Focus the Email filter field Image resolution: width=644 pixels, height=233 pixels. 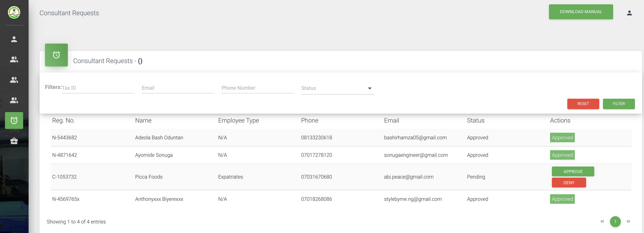coord(178,88)
